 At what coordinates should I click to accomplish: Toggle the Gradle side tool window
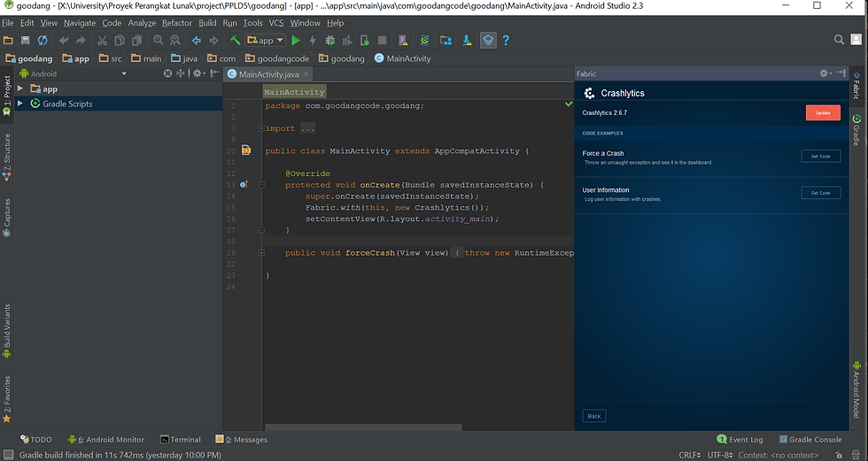tap(856, 130)
